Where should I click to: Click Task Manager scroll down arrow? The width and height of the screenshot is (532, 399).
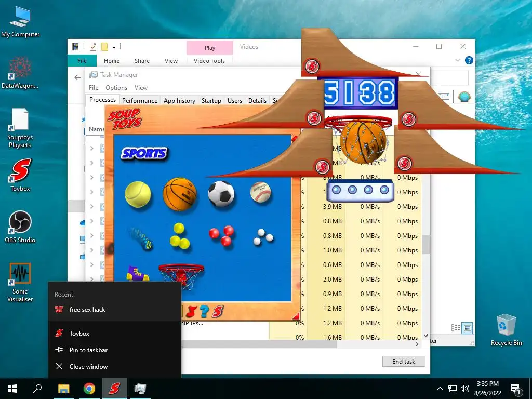pos(426,336)
